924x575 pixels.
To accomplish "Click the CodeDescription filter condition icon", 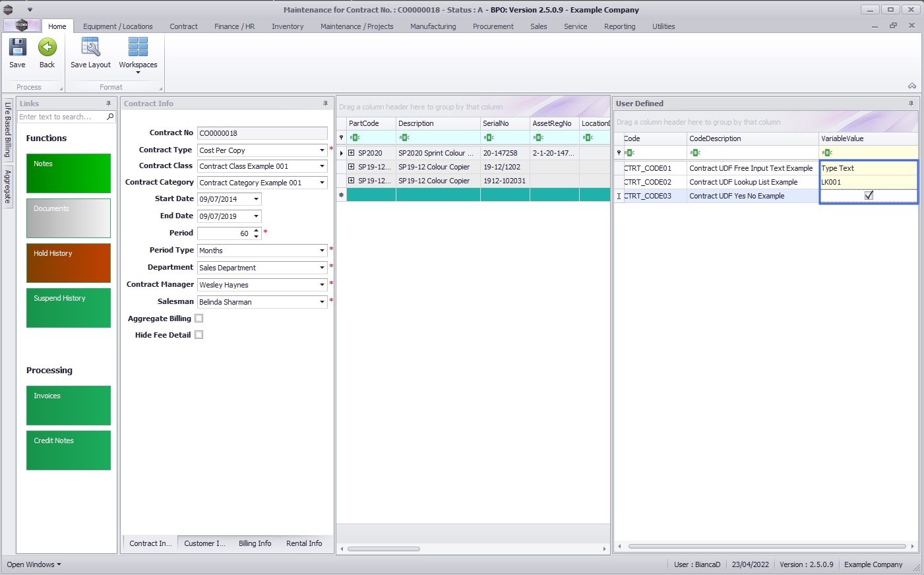I will [695, 153].
